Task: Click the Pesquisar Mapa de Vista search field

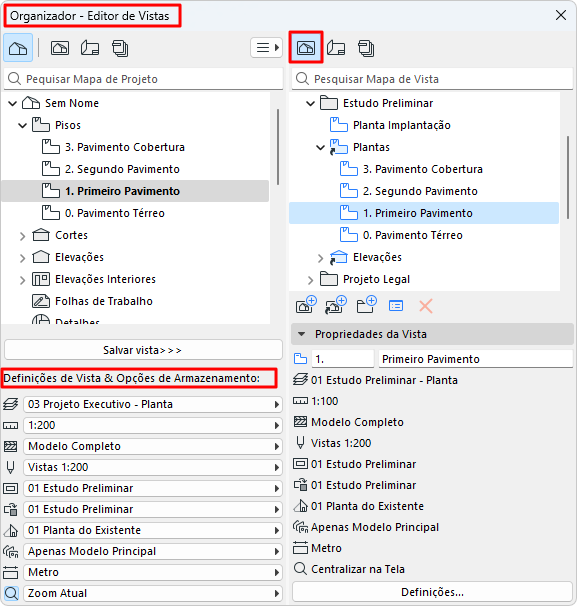Action: (x=432, y=79)
